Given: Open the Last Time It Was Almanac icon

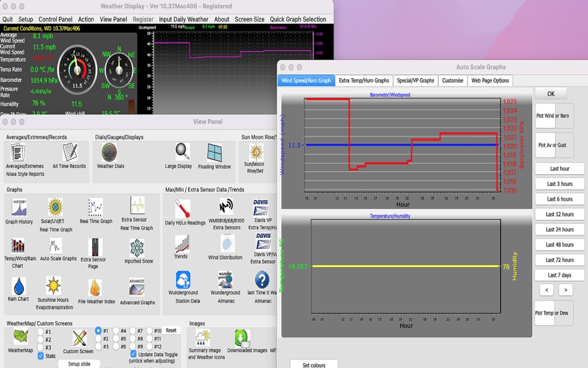Looking at the screenshot, I should pyautogui.click(x=262, y=280).
